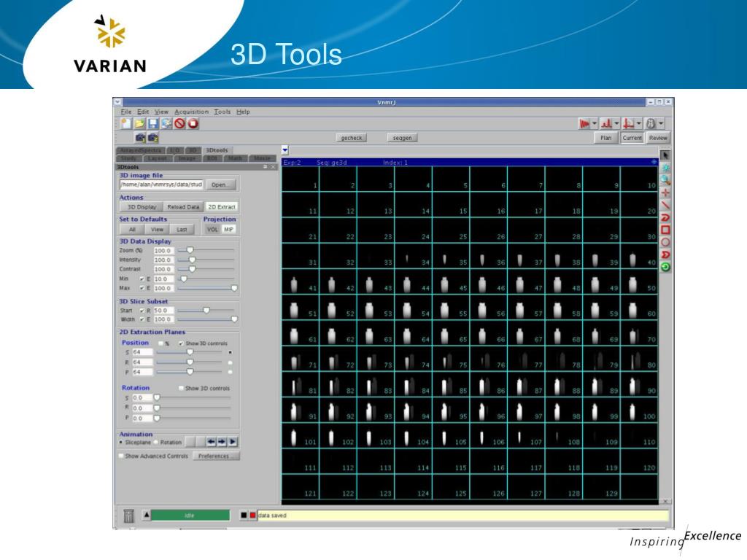Toggle the Min E checkbox
Image resolution: width=747 pixels, height=560 pixels.
142,279
